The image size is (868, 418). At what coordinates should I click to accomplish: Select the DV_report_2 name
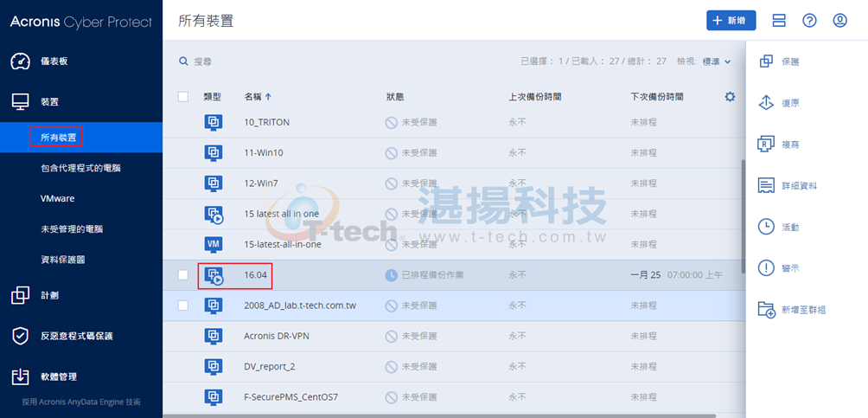pos(270,366)
